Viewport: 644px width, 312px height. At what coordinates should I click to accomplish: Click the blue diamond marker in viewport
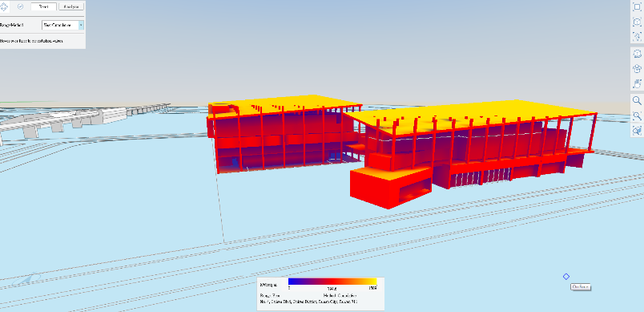pyautogui.click(x=566, y=277)
